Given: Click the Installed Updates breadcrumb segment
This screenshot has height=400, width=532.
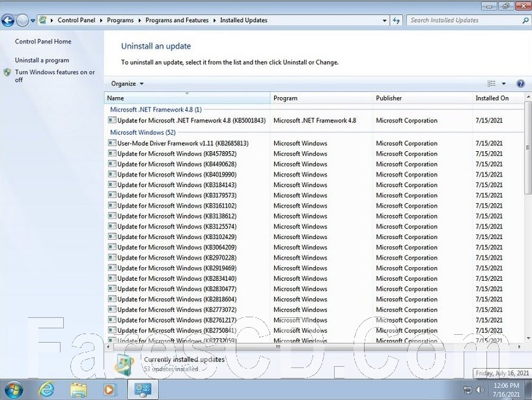Looking at the screenshot, I should (x=244, y=20).
